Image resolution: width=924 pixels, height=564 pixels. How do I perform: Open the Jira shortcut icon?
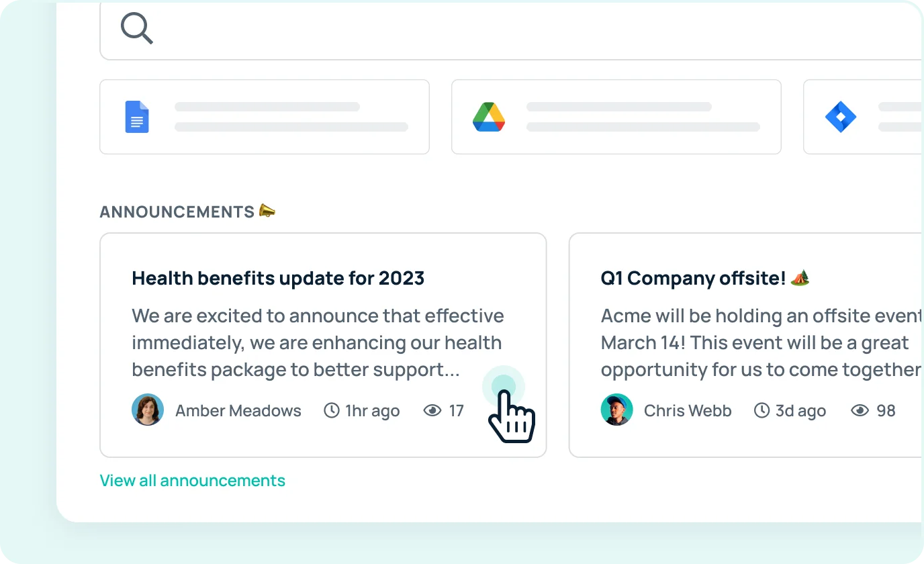[841, 116]
